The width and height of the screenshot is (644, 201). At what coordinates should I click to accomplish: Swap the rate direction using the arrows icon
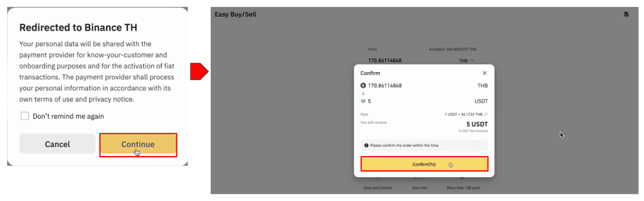tap(486, 115)
